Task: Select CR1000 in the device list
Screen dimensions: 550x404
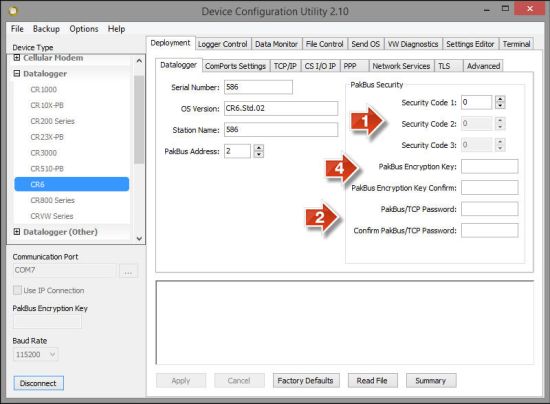Action: tap(43, 89)
